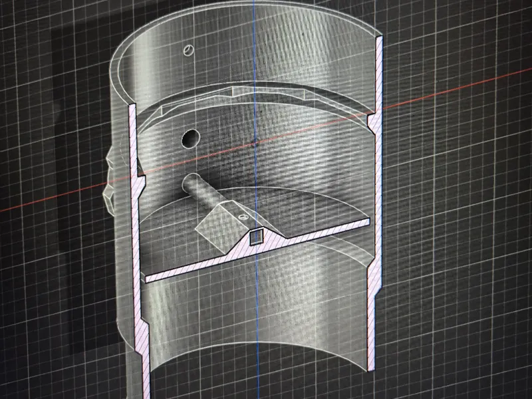Pick the tiny oval hole atop the wedge block
532x399 pixels.
[x=243, y=217]
